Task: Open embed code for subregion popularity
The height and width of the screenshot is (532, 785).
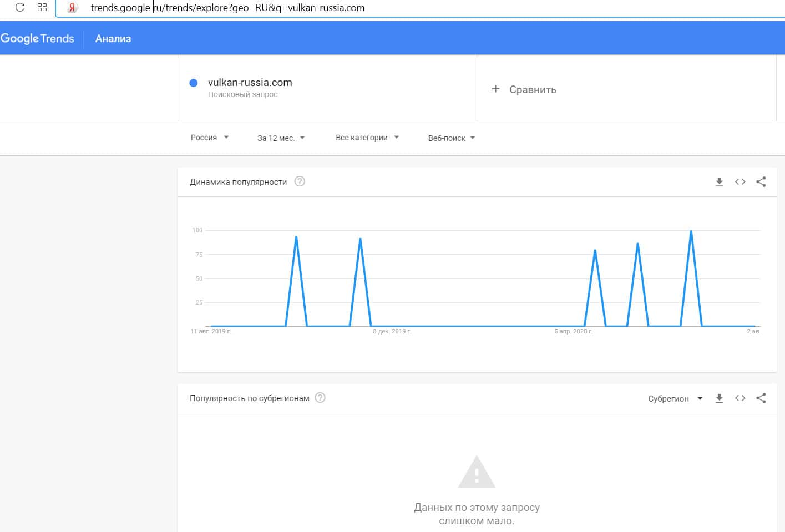Action: [740, 398]
